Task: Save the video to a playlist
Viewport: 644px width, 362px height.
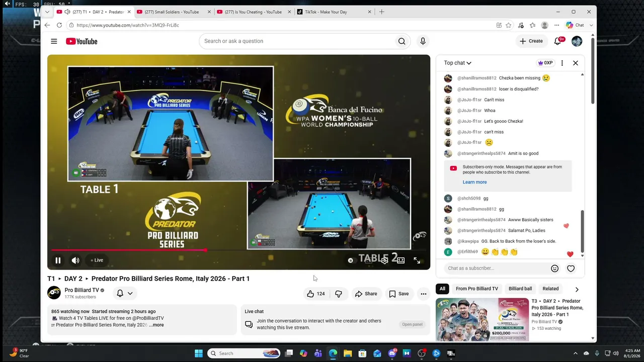Action: coord(399,294)
